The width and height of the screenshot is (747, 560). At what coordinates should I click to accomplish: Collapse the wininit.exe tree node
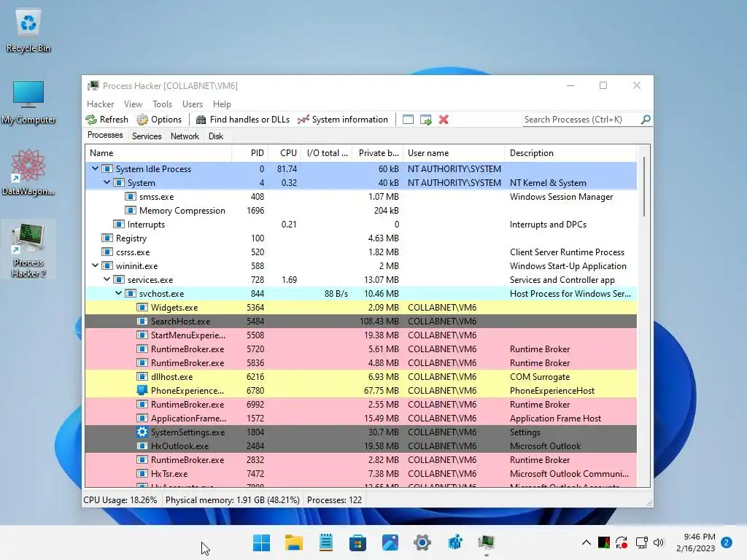[95, 265]
